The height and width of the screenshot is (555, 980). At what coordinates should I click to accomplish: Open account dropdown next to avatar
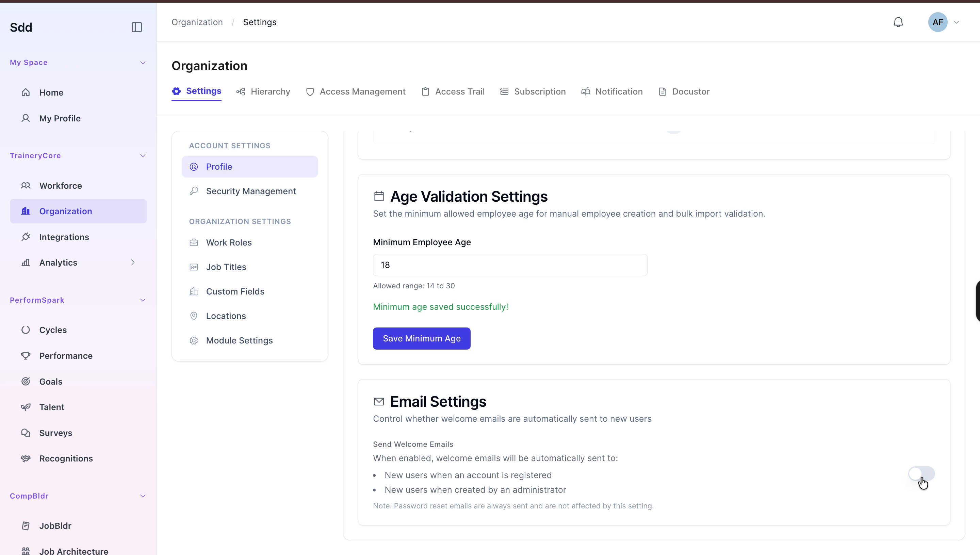[957, 22]
